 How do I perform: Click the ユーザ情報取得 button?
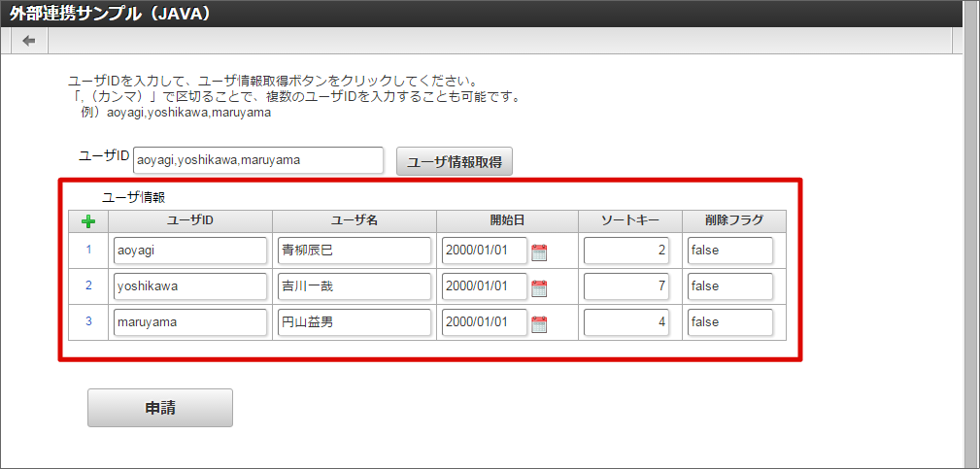(454, 162)
